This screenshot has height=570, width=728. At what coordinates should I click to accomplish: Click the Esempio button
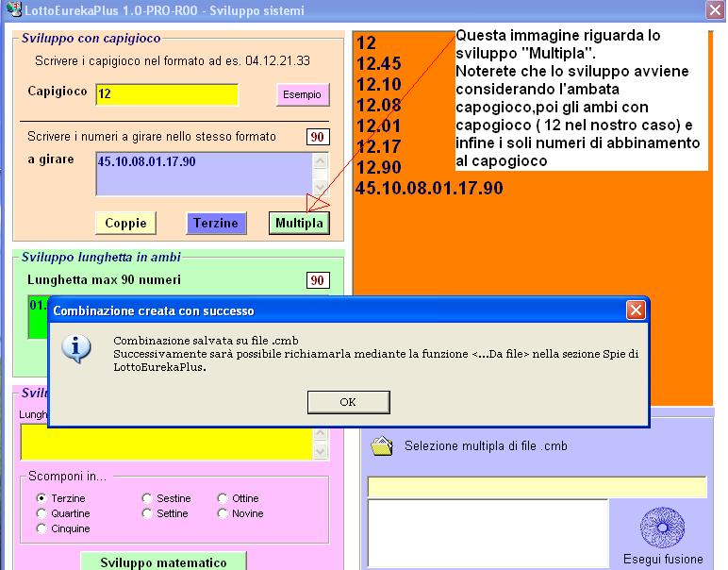click(x=303, y=94)
